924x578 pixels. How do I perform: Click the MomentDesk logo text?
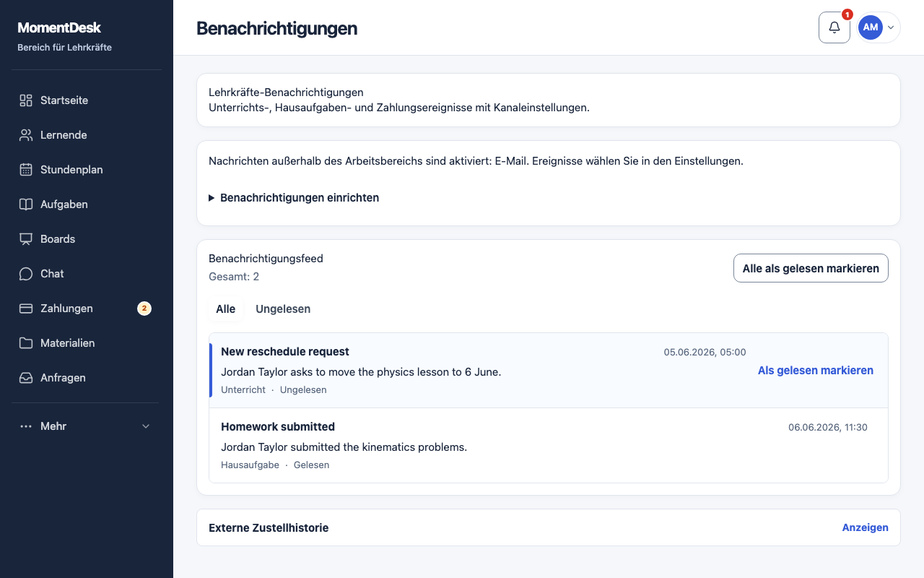[59, 28]
